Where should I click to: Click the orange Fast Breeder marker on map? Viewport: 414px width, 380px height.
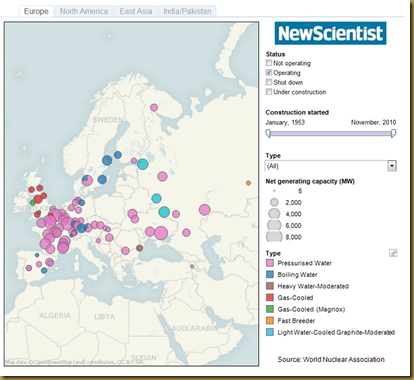[248, 183]
